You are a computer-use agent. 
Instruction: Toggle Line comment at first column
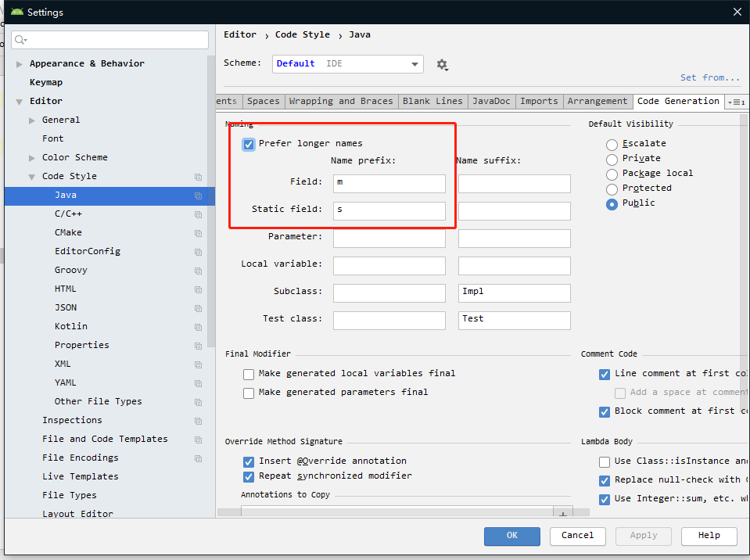(x=604, y=374)
